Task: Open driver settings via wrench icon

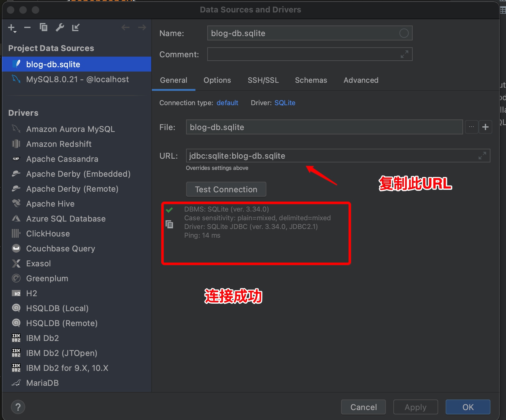Action: click(x=60, y=28)
